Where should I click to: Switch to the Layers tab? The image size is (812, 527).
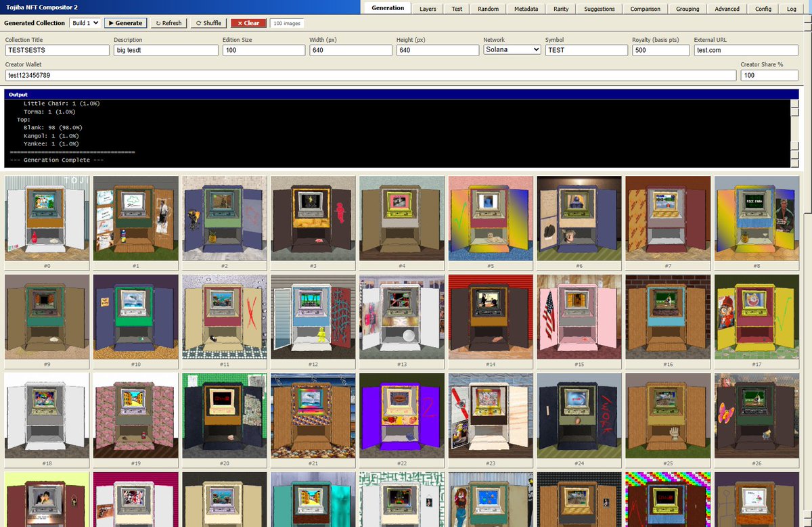pyautogui.click(x=428, y=9)
